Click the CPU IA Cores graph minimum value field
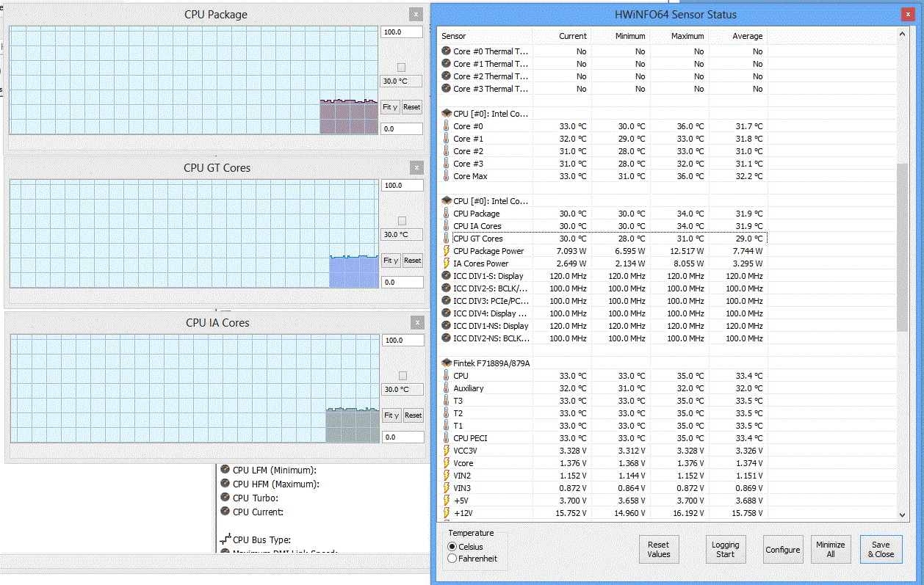 click(x=403, y=437)
